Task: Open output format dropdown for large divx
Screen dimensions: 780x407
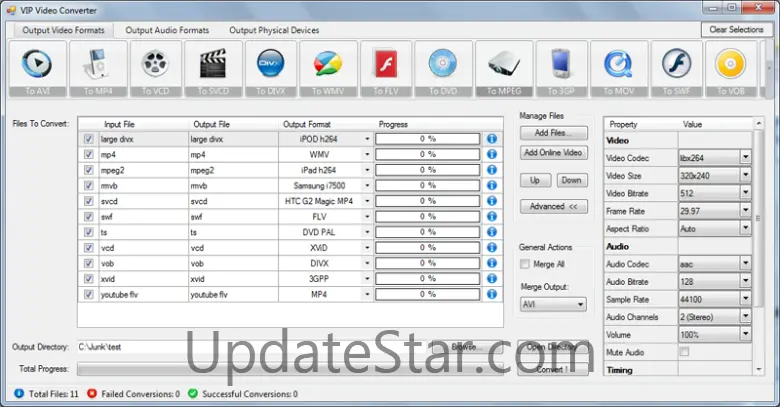Action: [x=367, y=139]
